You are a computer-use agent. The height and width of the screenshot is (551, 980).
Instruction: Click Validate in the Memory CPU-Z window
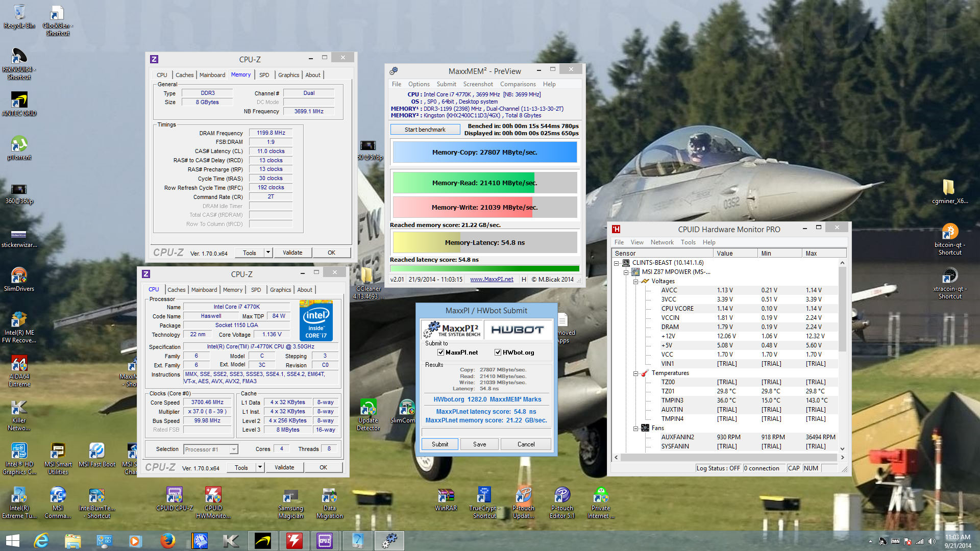pyautogui.click(x=292, y=253)
